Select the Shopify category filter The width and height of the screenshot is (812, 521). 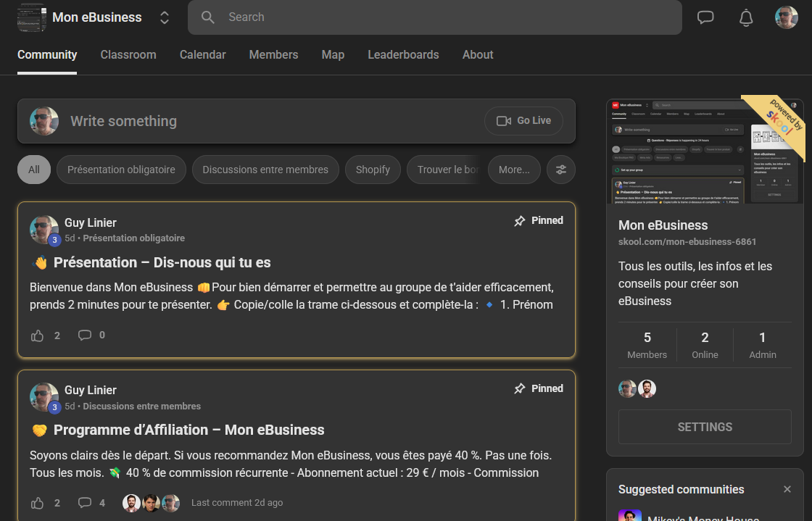click(373, 170)
